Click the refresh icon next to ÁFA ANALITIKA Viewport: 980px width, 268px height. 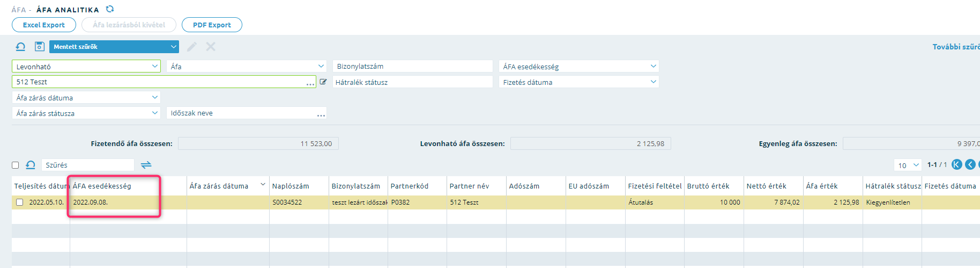click(x=110, y=9)
